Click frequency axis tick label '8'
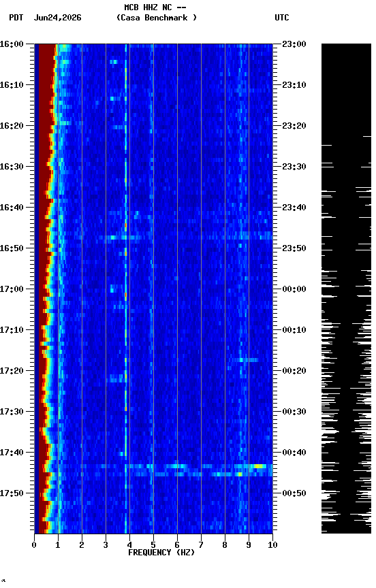The width and height of the screenshot is (376, 588). pos(225,545)
